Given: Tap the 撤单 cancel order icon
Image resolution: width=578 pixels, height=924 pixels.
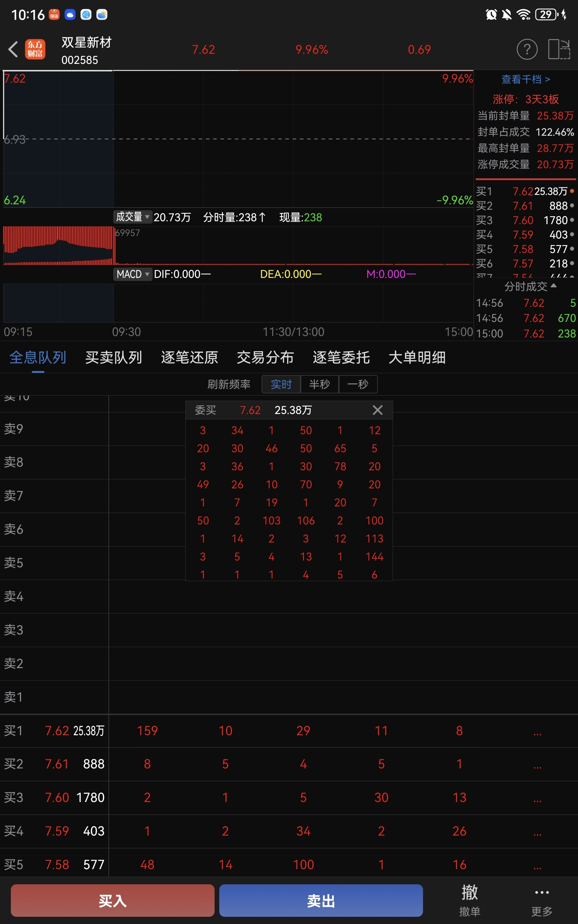Looking at the screenshot, I should click(x=469, y=900).
